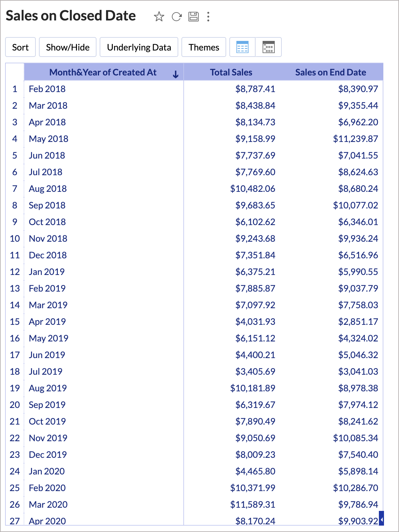Screen dimensions: 399x532
Task: Click row number 10 beside Nov 2018
Action: coord(14,239)
